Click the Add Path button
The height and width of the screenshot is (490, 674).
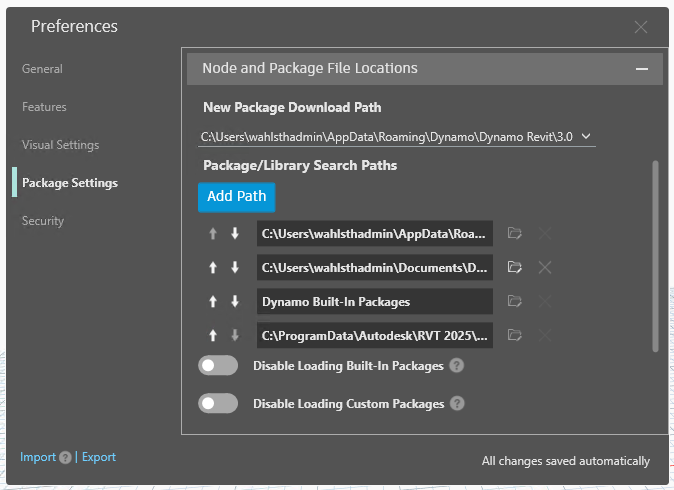pyautogui.click(x=236, y=196)
